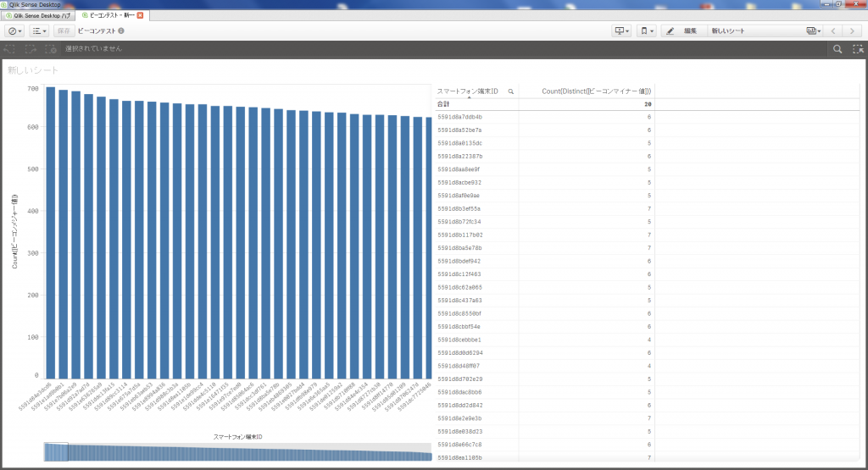Click the mini chart scroll slider
The image size is (868, 470).
coord(56,452)
